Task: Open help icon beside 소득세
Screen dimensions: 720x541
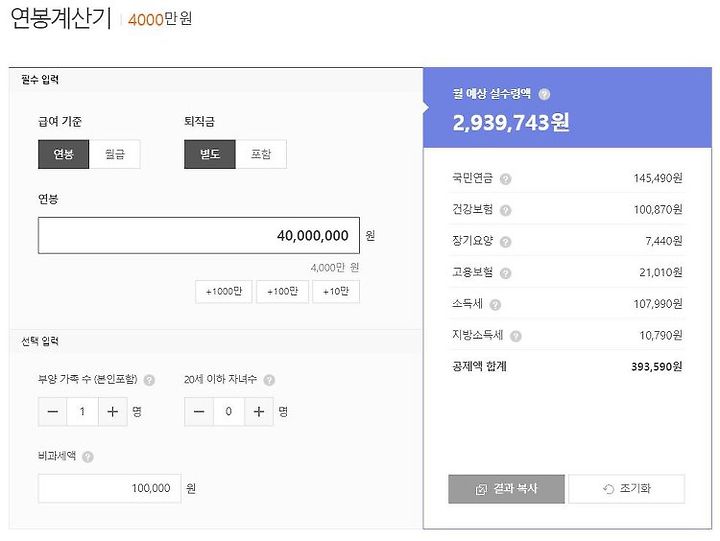Action: 495,305
